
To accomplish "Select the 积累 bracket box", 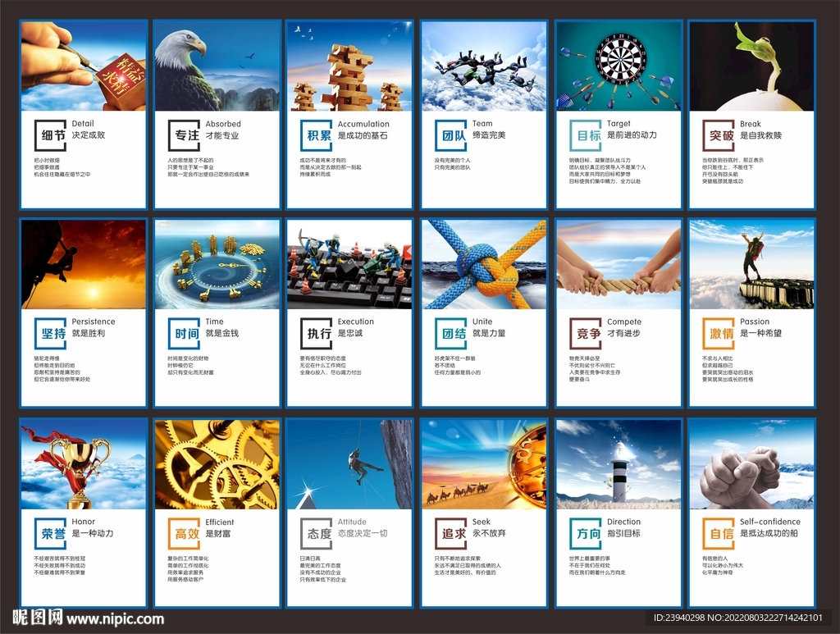I will click(317, 135).
